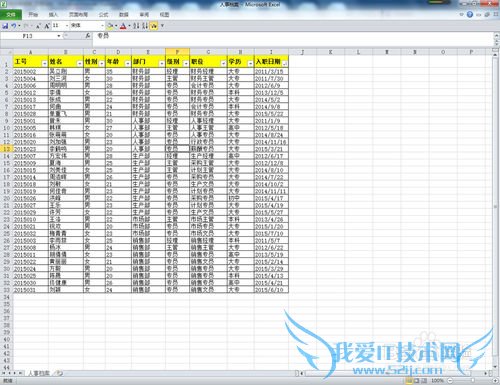Click the last sheet navigation arrow

(x=20, y=373)
